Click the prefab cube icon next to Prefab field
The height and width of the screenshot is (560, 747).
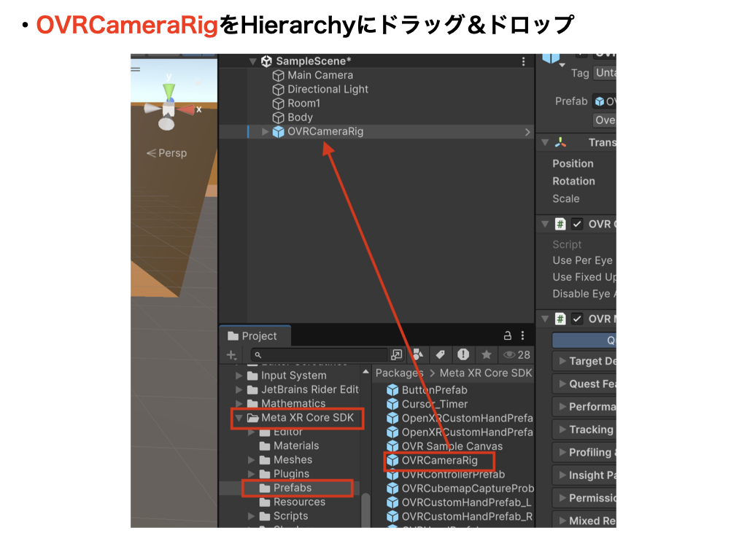click(x=598, y=101)
